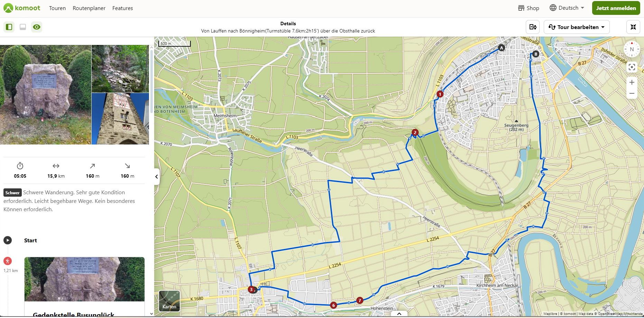Click the komoot logo
The height and width of the screenshot is (318, 644).
tap(22, 8)
